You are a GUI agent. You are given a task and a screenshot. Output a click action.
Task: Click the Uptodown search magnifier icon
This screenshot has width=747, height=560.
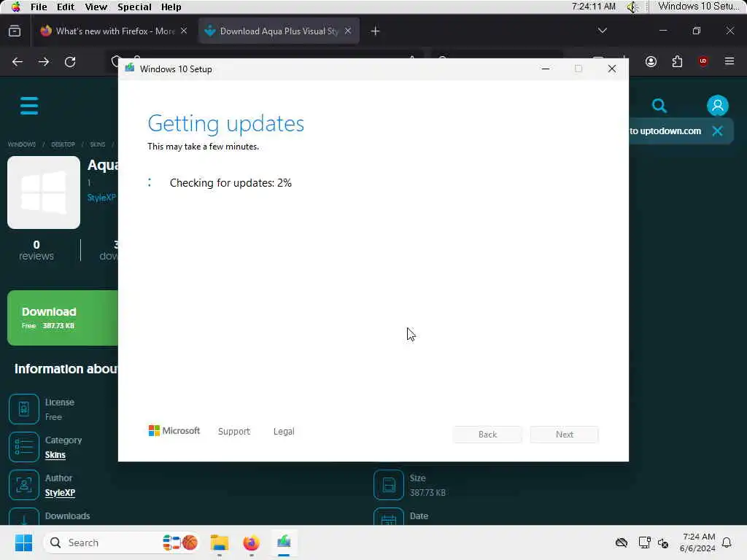(x=659, y=105)
